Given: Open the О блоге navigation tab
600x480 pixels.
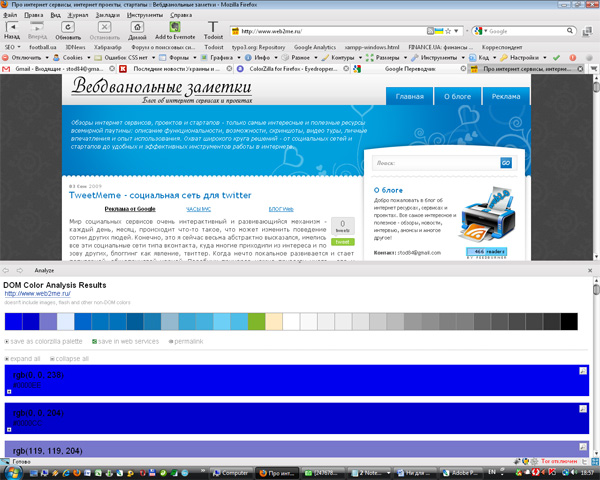Looking at the screenshot, I should [457, 96].
